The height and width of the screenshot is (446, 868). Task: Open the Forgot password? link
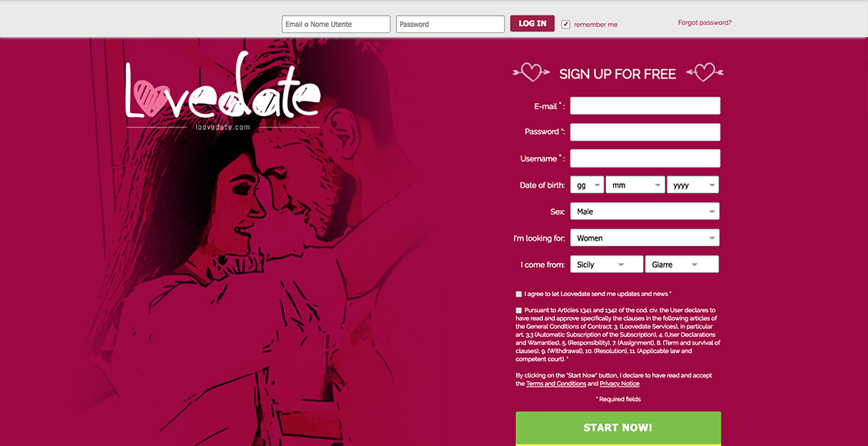click(704, 23)
